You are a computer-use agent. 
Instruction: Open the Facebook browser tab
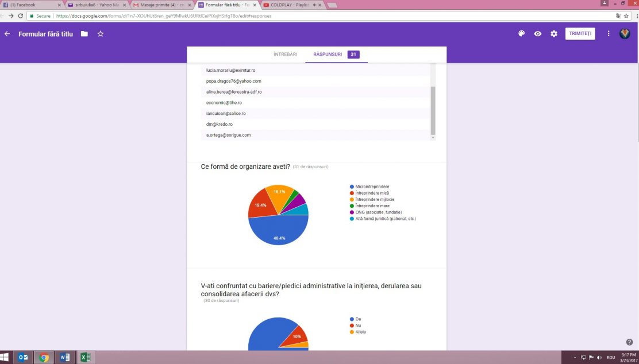click(x=32, y=5)
